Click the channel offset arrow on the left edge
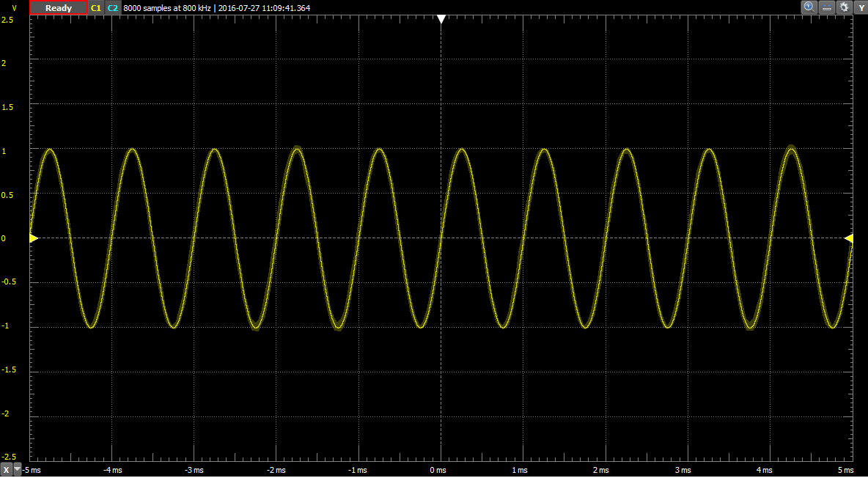868x478 pixels. pos(32,238)
